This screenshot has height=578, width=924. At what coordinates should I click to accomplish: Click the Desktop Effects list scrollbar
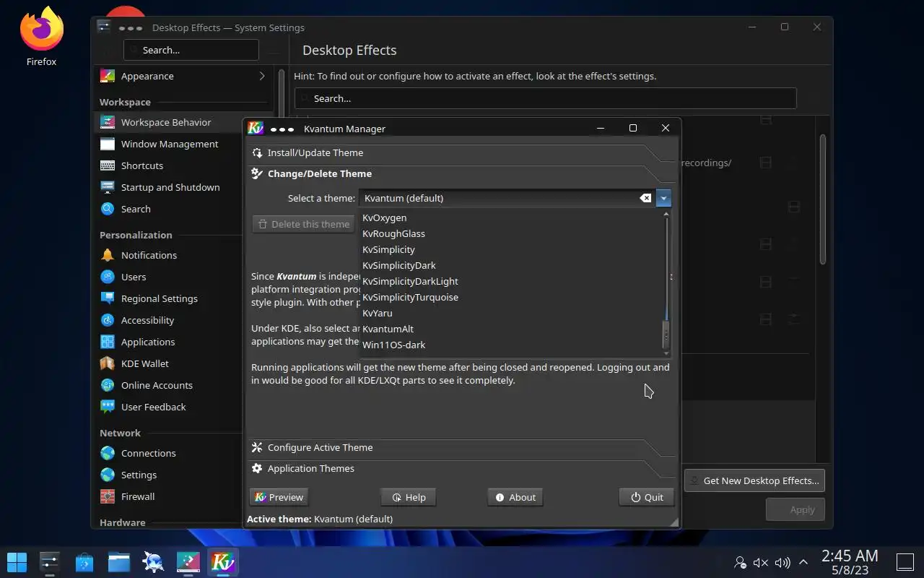822,199
